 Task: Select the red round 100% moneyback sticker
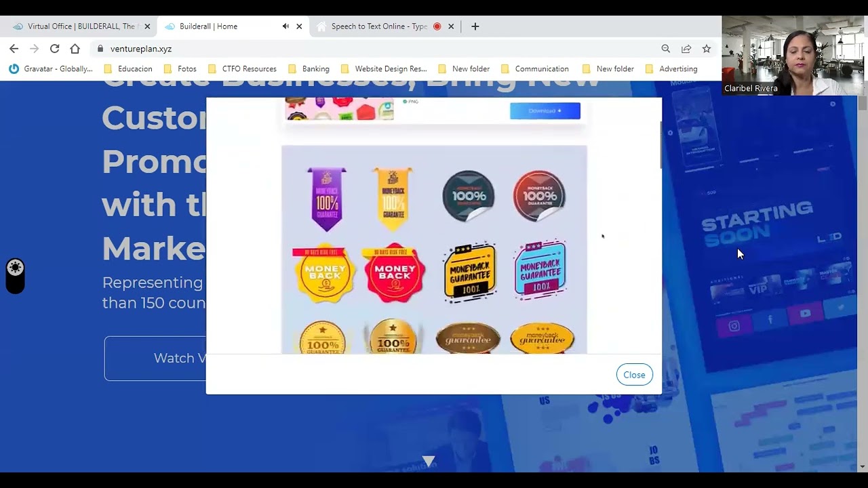[x=539, y=196]
